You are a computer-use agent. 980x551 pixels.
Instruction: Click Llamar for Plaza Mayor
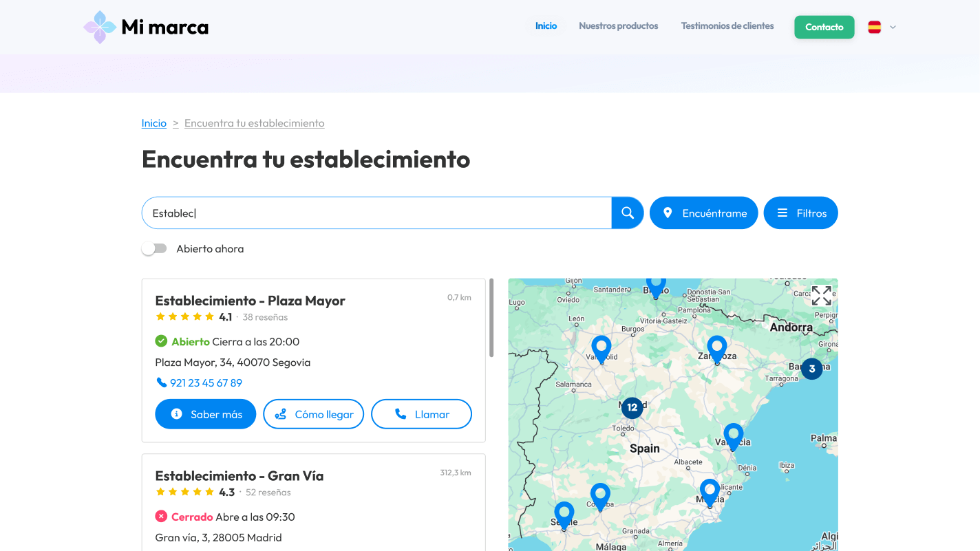422,414
